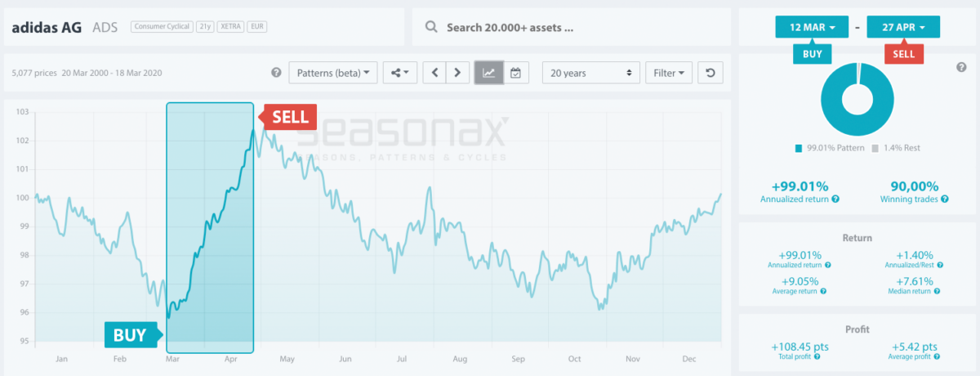
Task: Go to next pattern with right arrow
Action: click(x=458, y=73)
